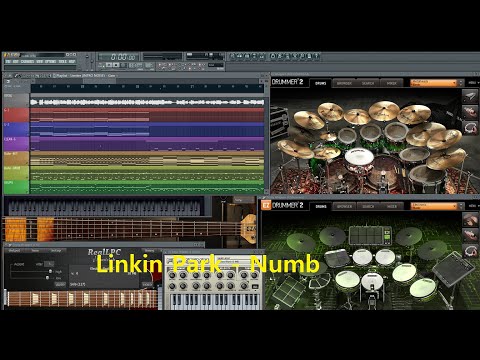The image size is (480, 360).
Task: Select the bottom green playlist track header
Action: coord(16,187)
